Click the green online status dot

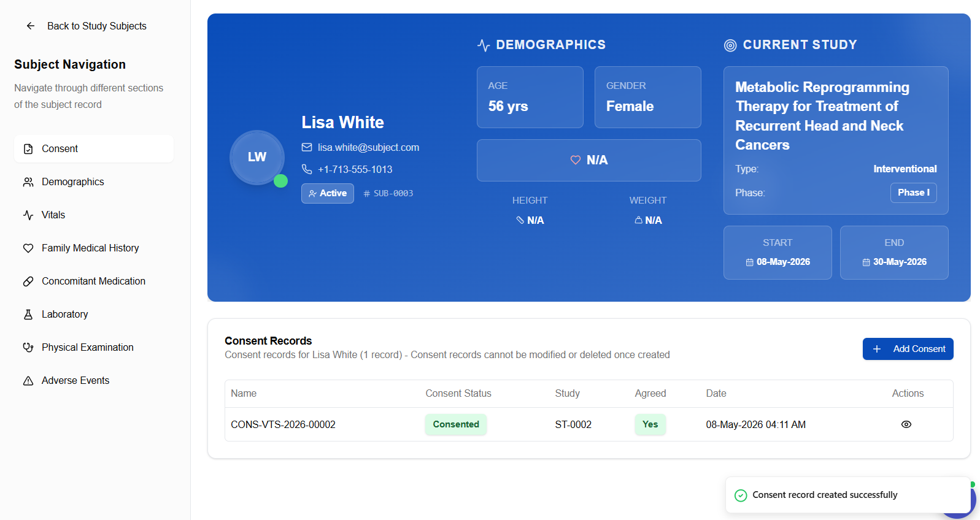click(280, 181)
